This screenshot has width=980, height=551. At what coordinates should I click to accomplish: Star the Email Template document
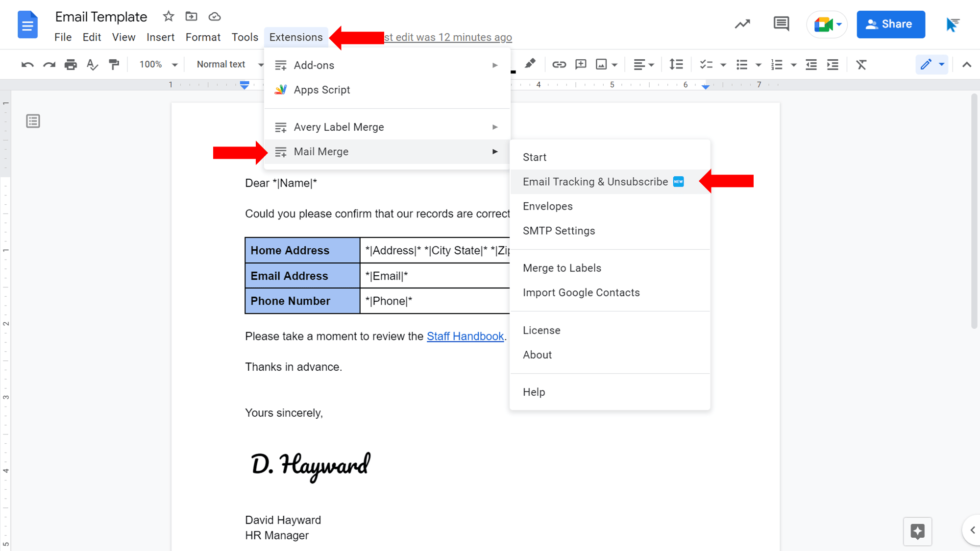point(169,17)
